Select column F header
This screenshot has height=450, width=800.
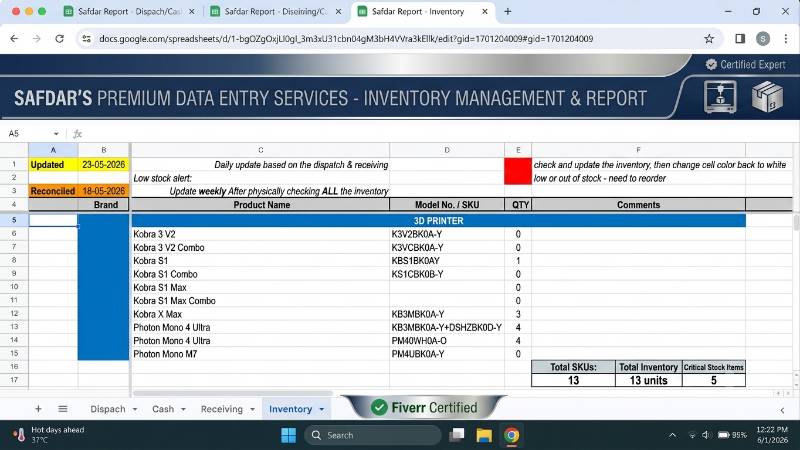coord(638,150)
